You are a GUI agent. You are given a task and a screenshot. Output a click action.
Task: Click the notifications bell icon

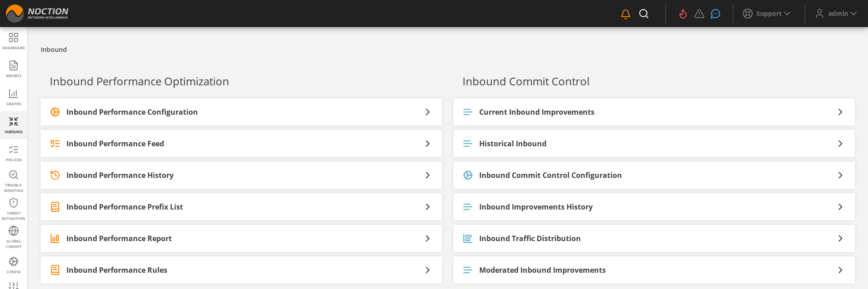point(626,14)
